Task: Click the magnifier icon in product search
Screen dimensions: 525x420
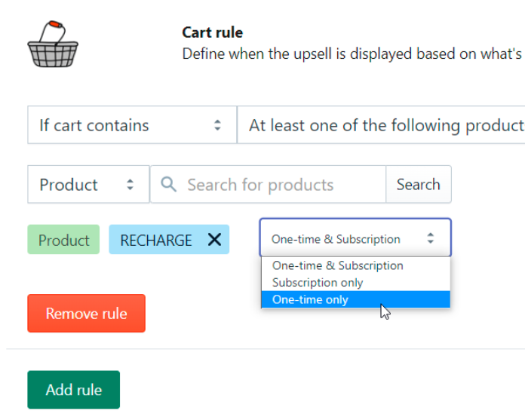Action: pyautogui.click(x=169, y=185)
